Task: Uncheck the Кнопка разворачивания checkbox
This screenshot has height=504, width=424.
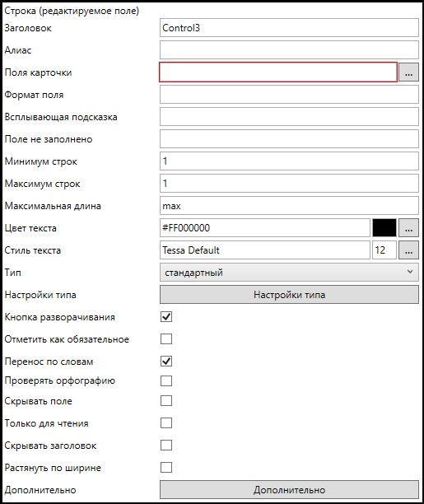Action: 166,316
